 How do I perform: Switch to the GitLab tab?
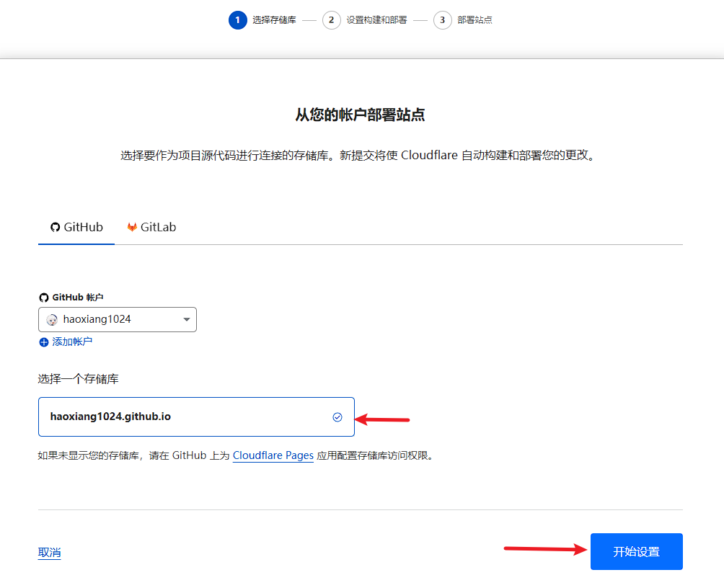click(x=151, y=227)
